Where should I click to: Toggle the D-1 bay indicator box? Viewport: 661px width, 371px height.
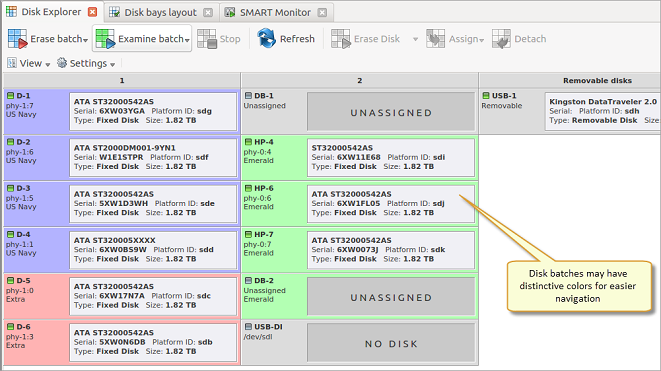[11, 96]
